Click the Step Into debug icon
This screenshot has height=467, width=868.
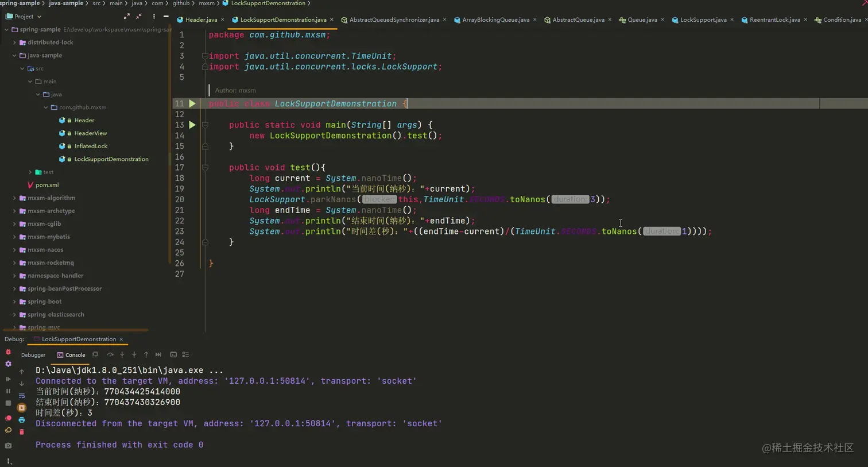[x=122, y=355]
